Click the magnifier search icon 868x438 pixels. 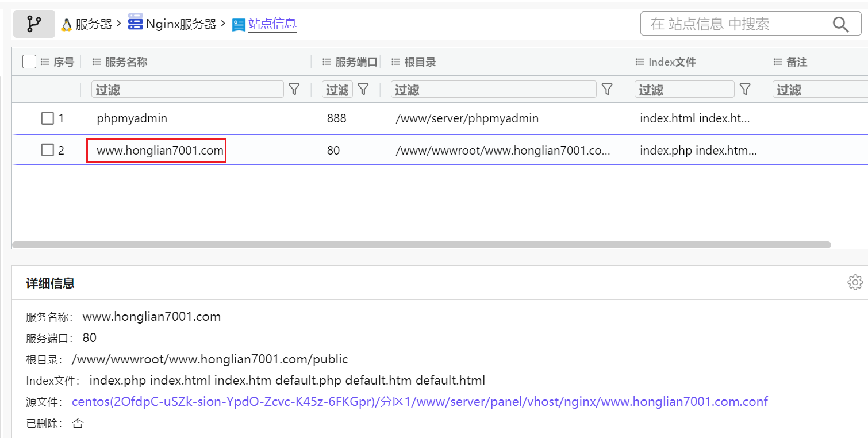840,24
